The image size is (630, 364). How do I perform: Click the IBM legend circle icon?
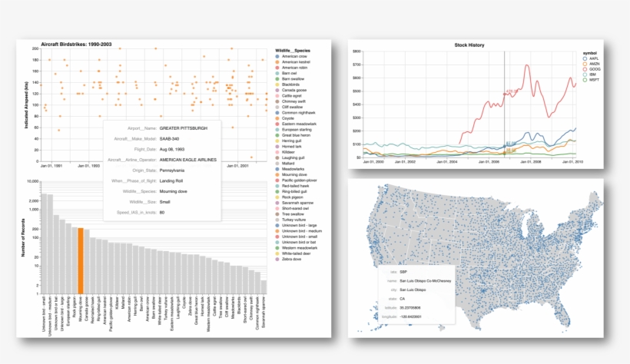[585, 74]
